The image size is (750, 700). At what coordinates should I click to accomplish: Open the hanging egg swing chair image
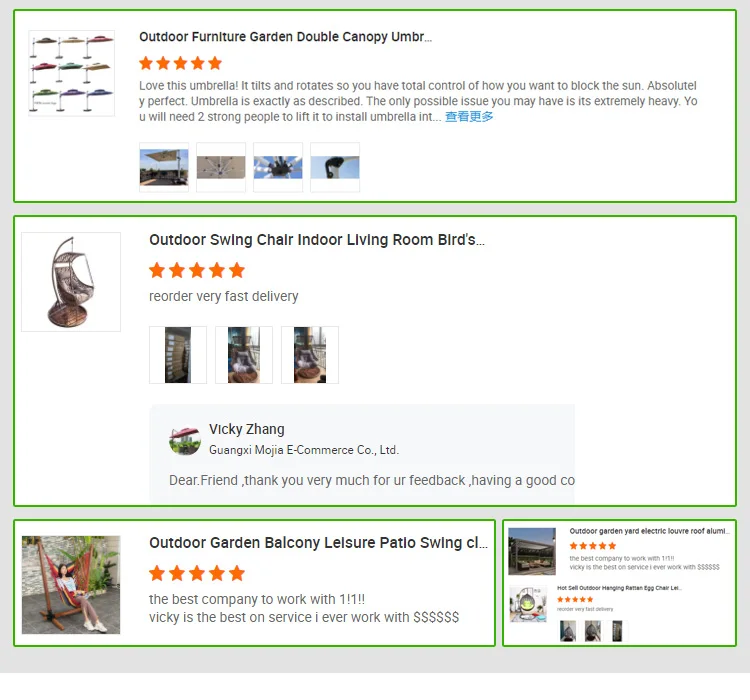point(71,282)
